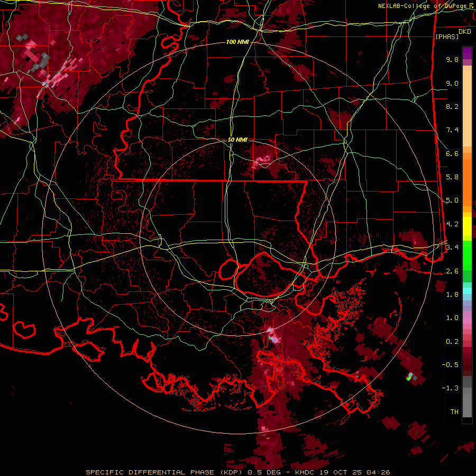Click the TH label on the color scale
This screenshot has width=476, height=476.
pos(454,412)
